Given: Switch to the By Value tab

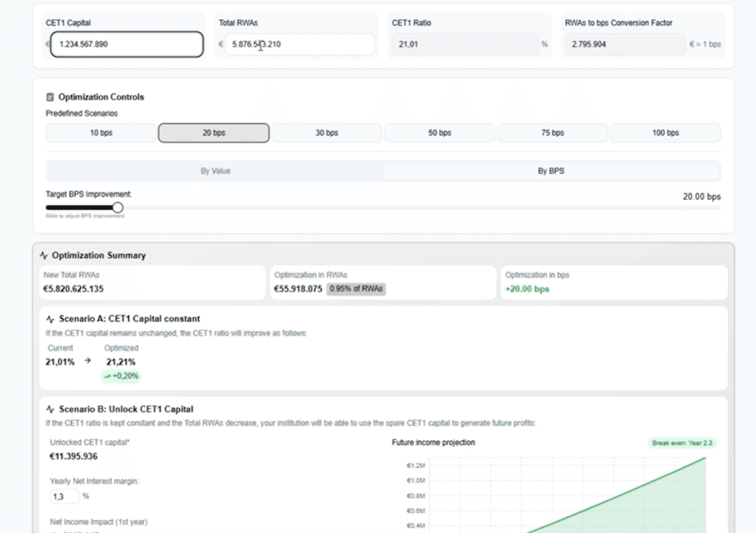Looking at the screenshot, I should (215, 172).
